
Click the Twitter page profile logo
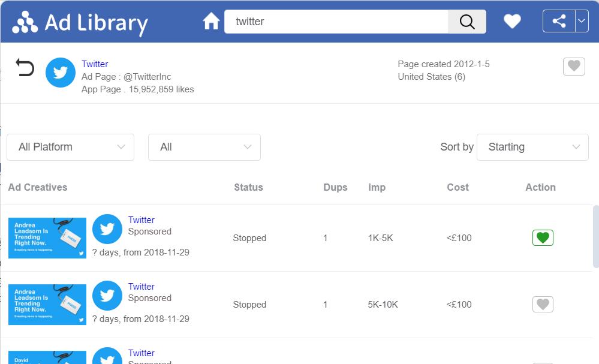pos(61,73)
